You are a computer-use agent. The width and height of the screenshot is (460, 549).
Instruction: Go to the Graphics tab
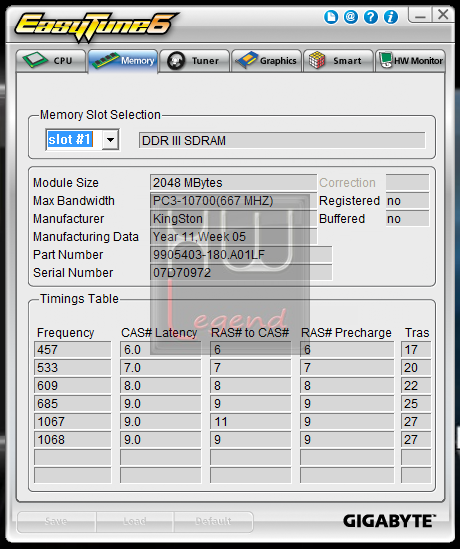point(266,61)
